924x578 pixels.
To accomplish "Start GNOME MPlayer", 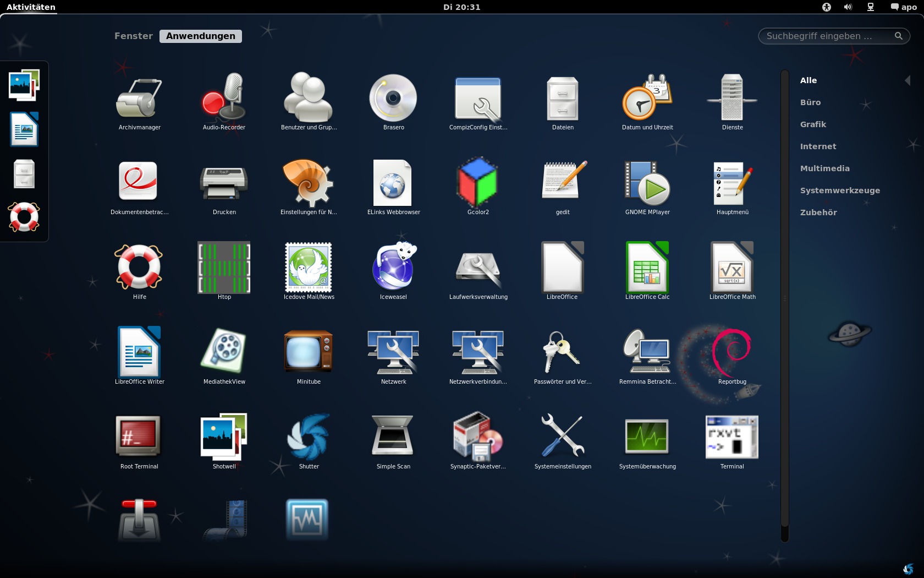I will click(x=647, y=187).
